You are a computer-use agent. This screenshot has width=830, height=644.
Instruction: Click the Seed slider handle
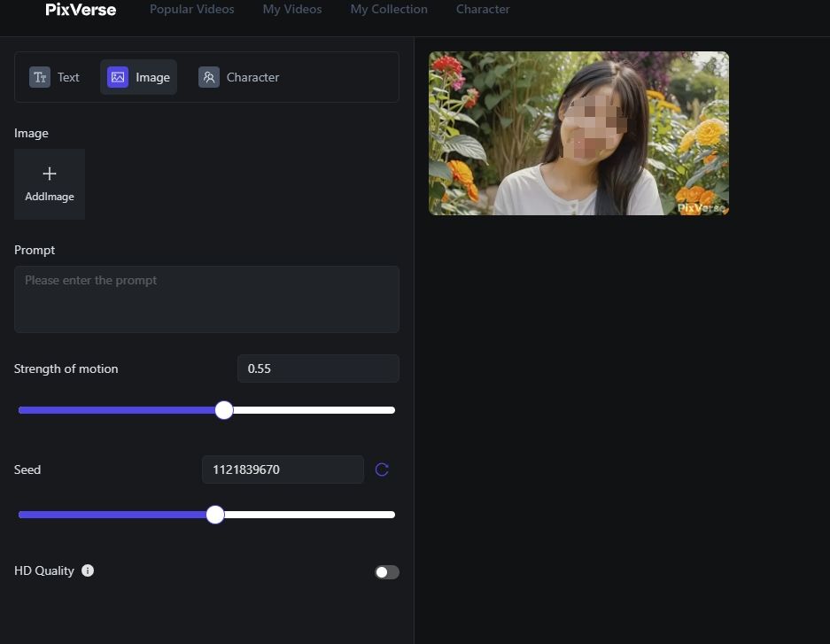click(x=214, y=515)
